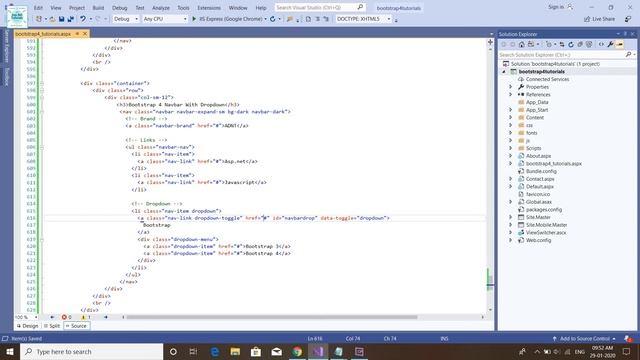Toggle auto-hide pin on Solution Explorer panel
Image resolution: width=640 pixels, height=360 pixels.
[x=625, y=34]
